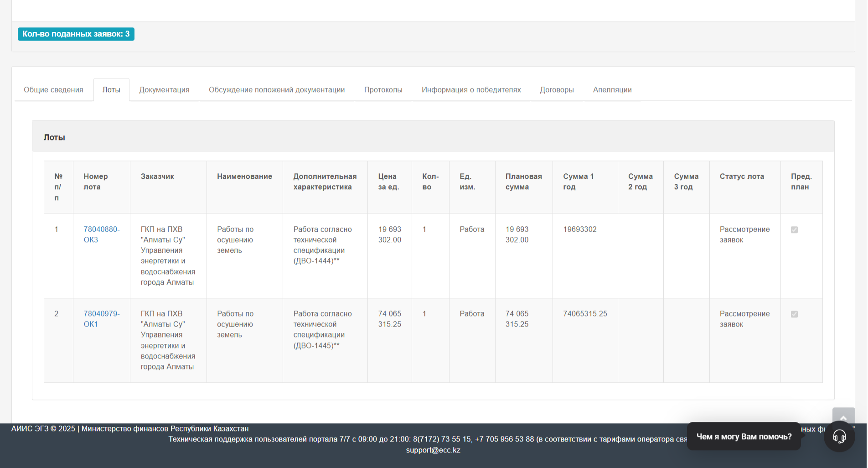
Task: Open the Информация о победителях tab
Action: pyautogui.click(x=471, y=90)
